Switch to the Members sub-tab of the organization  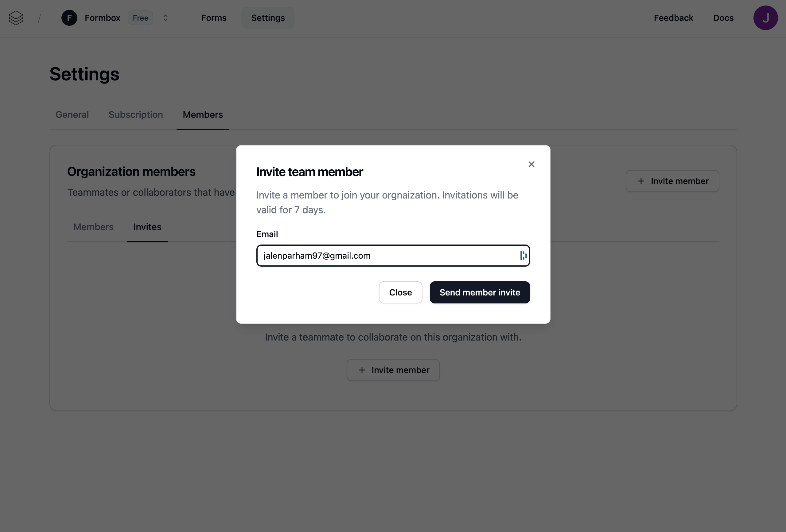pyautogui.click(x=93, y=227)
